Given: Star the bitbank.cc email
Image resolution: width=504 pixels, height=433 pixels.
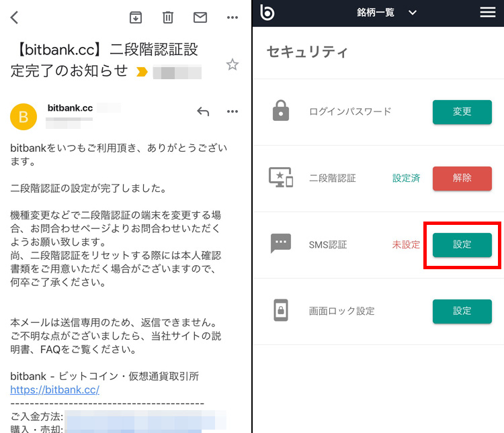Looking at the screenshot, I should pyautogui.click(x=233, y=64).
